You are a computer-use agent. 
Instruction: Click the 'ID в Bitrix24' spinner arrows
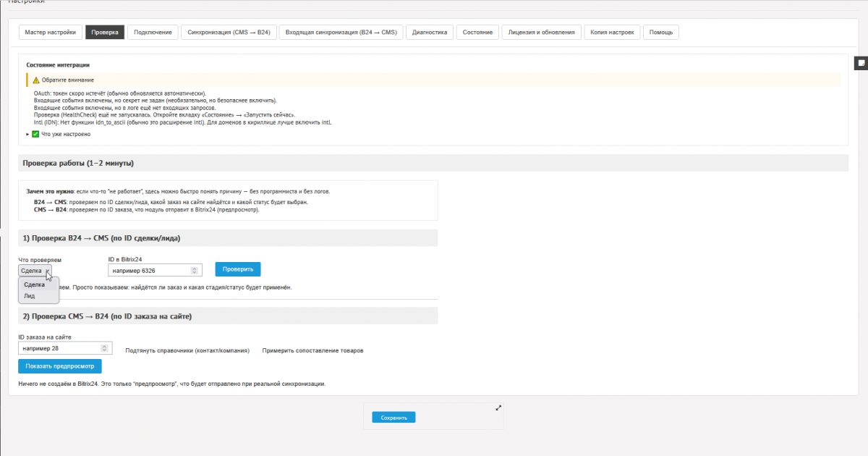(x=194, y=270)
